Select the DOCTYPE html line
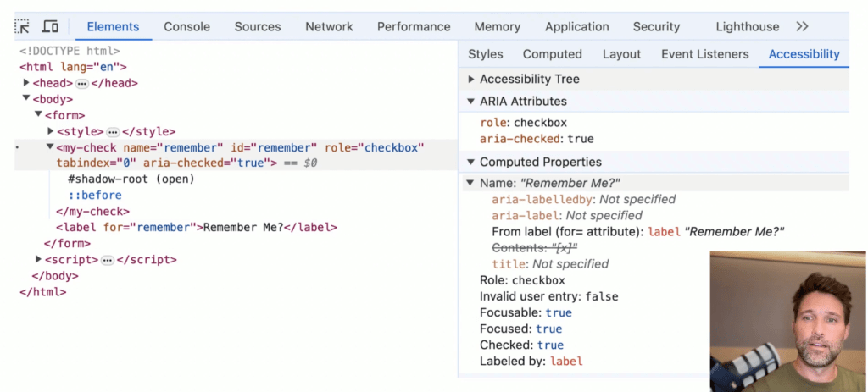868x392 pixels. pyautogui.click(x=70, y=51)
